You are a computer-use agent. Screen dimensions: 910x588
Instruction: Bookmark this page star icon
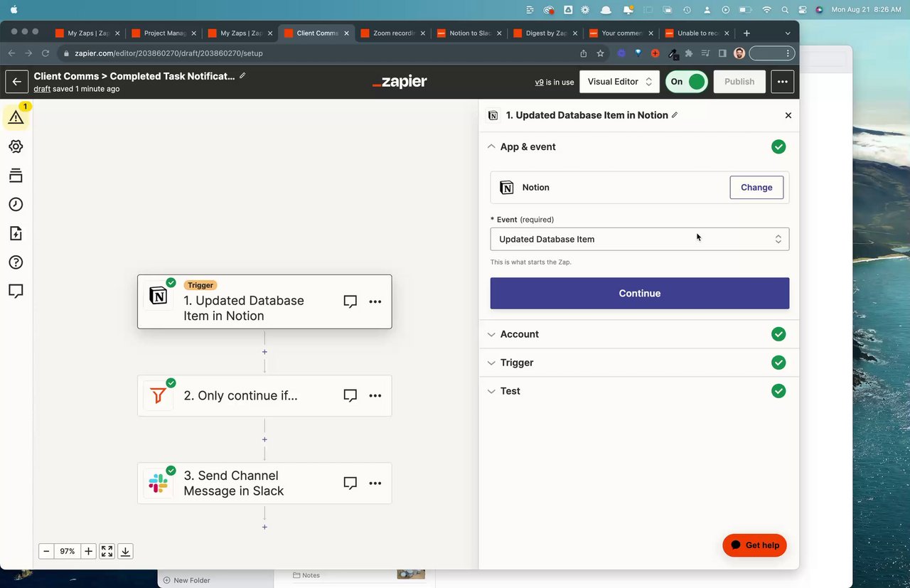point(600,53)
